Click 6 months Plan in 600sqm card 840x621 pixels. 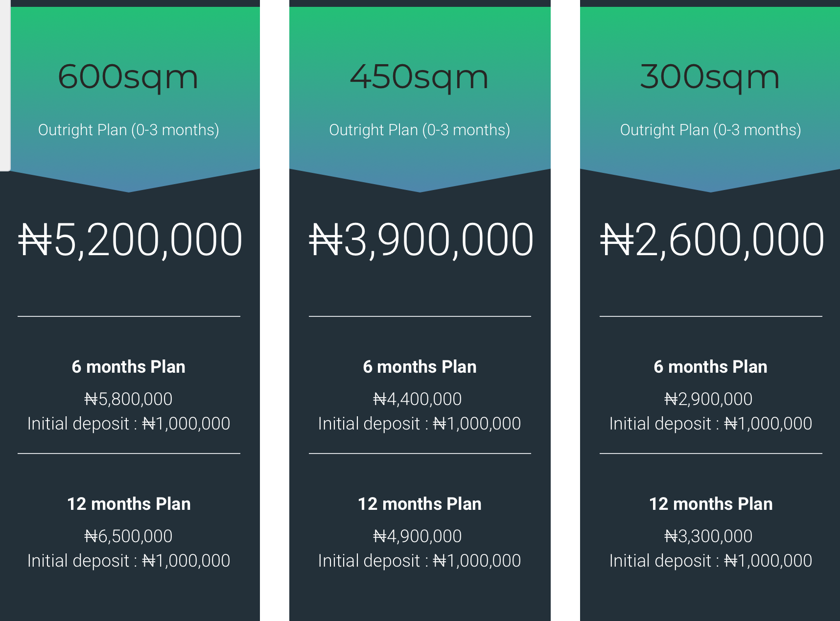129,367
